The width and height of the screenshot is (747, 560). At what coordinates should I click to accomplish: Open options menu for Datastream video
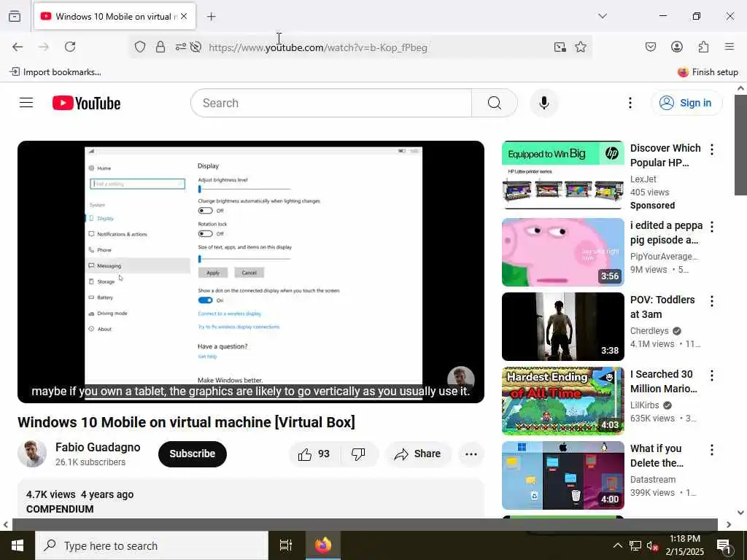coord(712,449)
